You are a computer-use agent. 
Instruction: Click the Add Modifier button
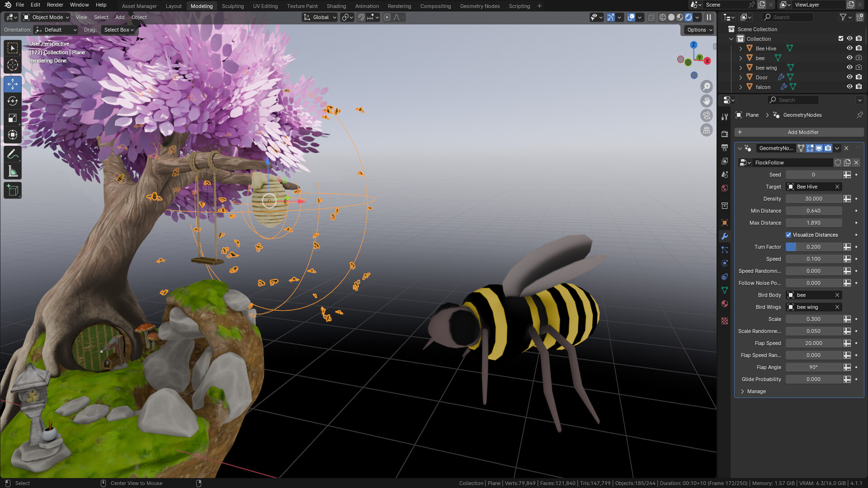[803, 132]
